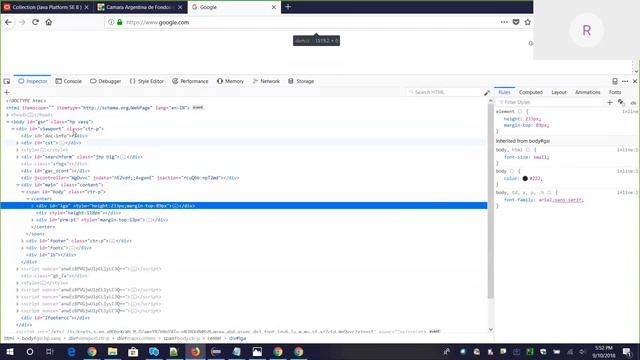640x360 pixels.
Task: Open Microsoft Store from the taskbar
Action: click(x=133, y=351)
